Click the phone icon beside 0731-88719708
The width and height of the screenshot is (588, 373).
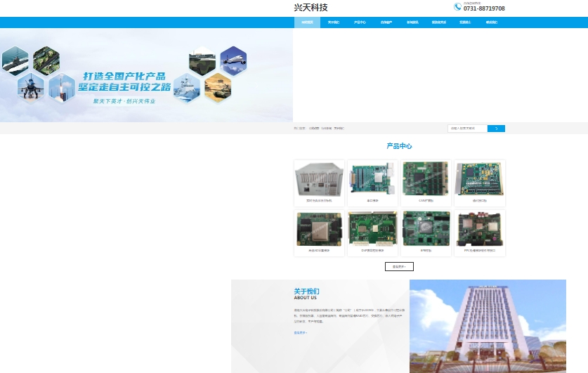point(457,7)
